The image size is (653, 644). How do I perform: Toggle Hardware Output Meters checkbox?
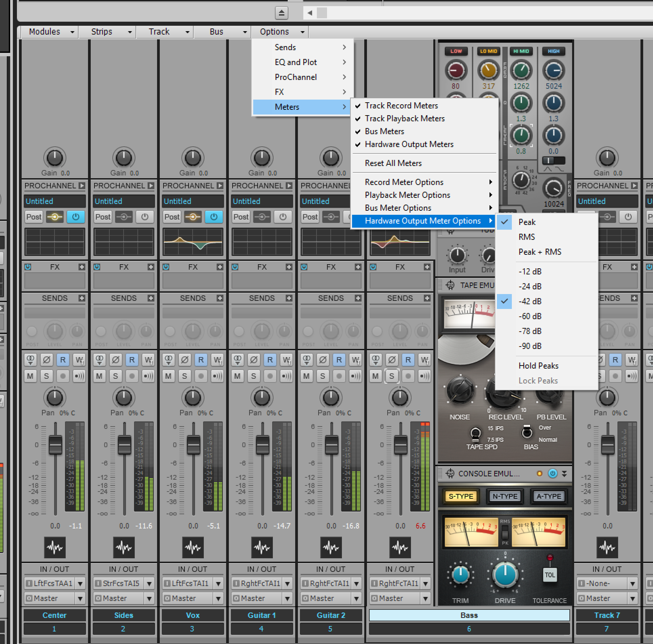tap(409, 144)
